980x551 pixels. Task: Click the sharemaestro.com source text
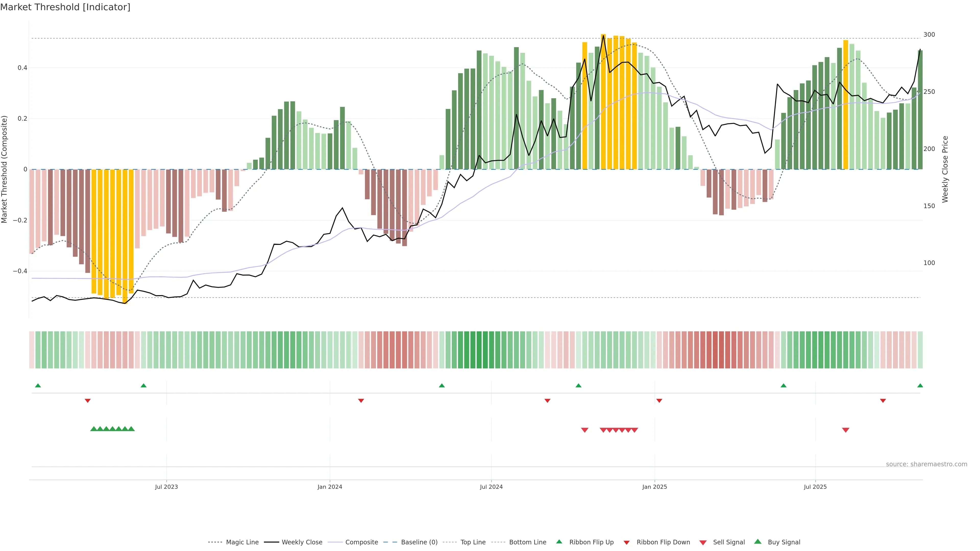coord(926,464)
